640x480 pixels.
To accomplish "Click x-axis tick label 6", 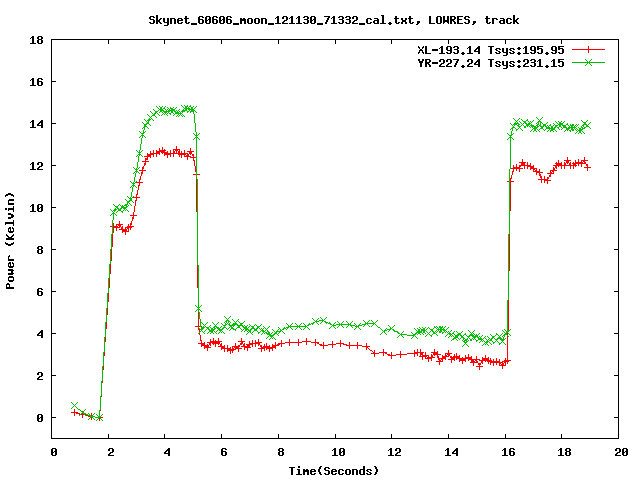I will [x=224, y=452].
